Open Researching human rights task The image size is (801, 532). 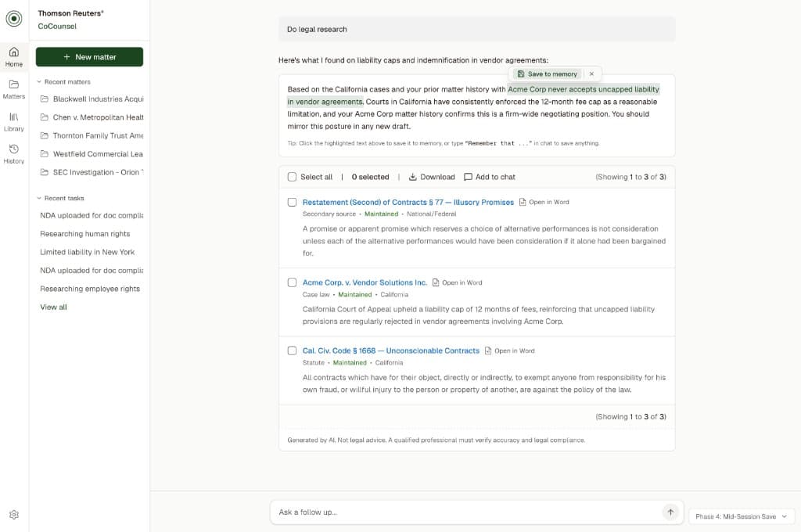[x=85, y=234]
